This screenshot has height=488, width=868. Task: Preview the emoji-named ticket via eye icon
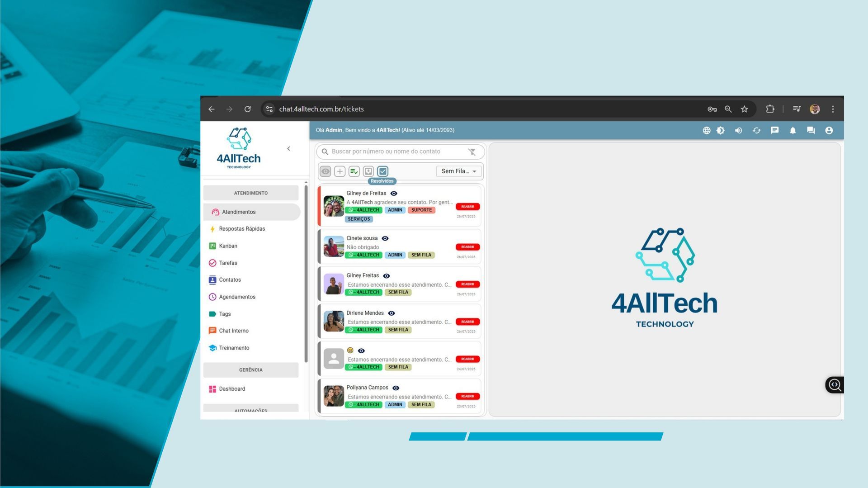361,351
